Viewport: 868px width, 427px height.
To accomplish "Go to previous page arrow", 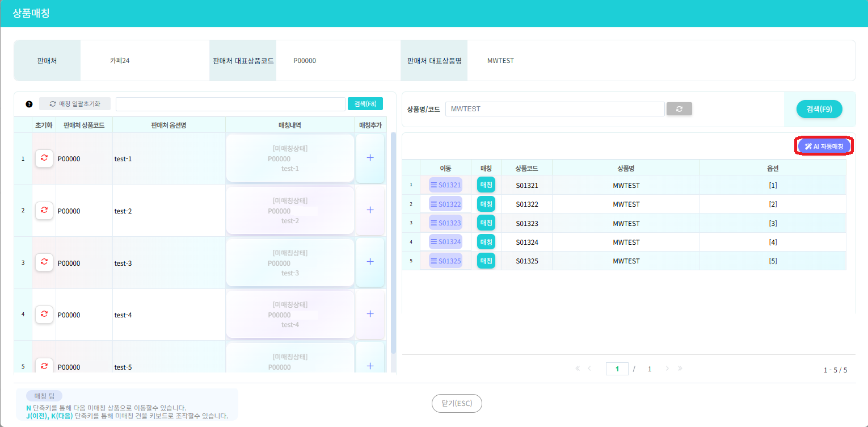I will click(589, 369).
